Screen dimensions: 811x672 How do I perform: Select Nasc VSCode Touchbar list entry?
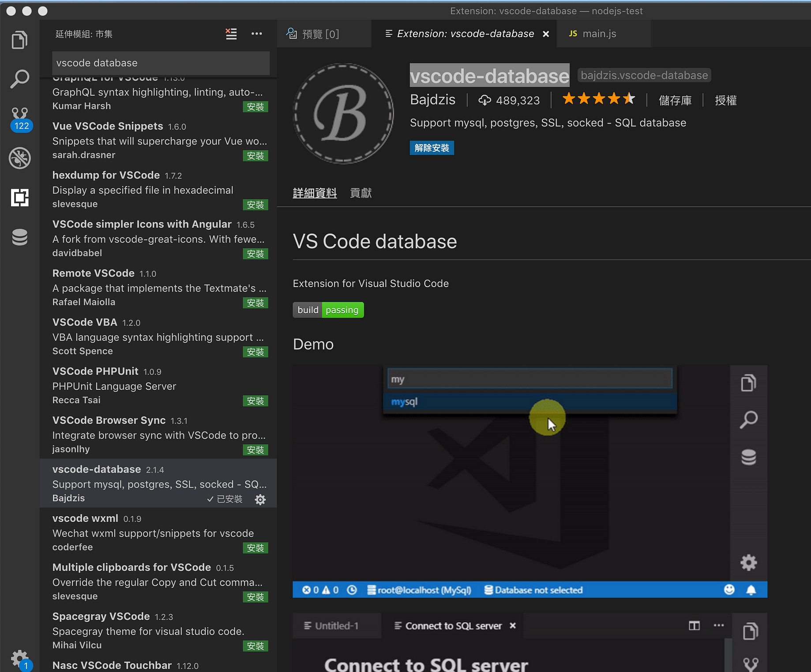click(158, 665)
